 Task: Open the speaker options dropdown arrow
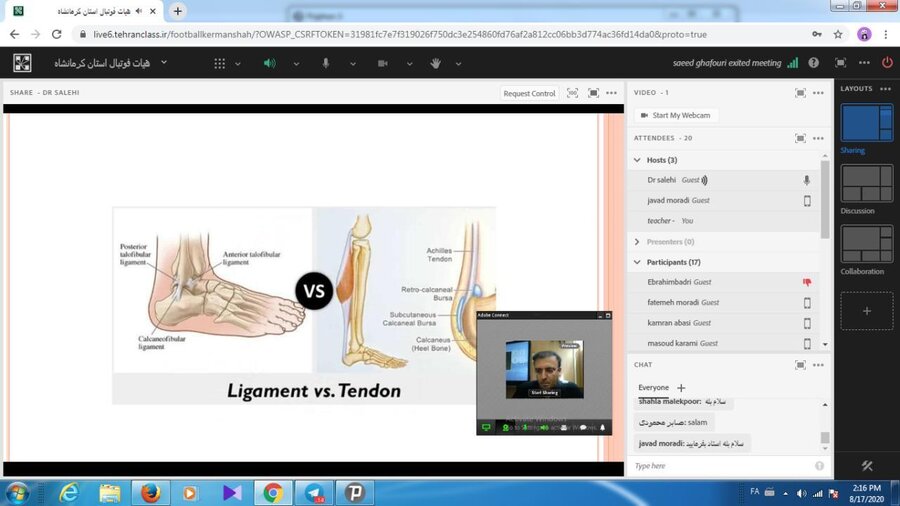297,63
